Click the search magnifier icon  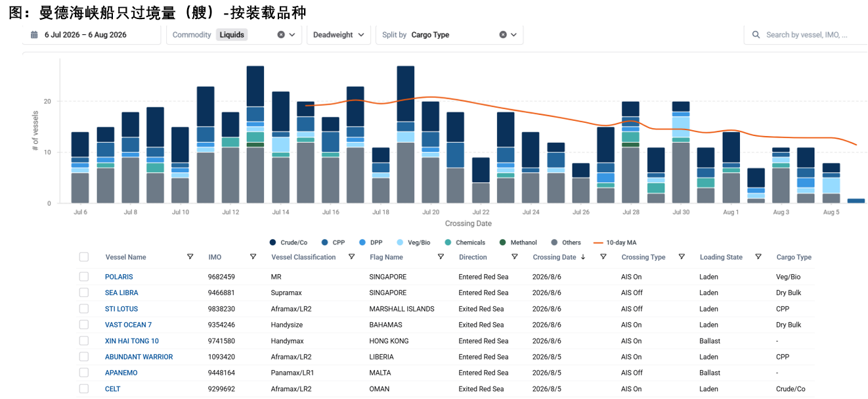[x=756, y=35]
